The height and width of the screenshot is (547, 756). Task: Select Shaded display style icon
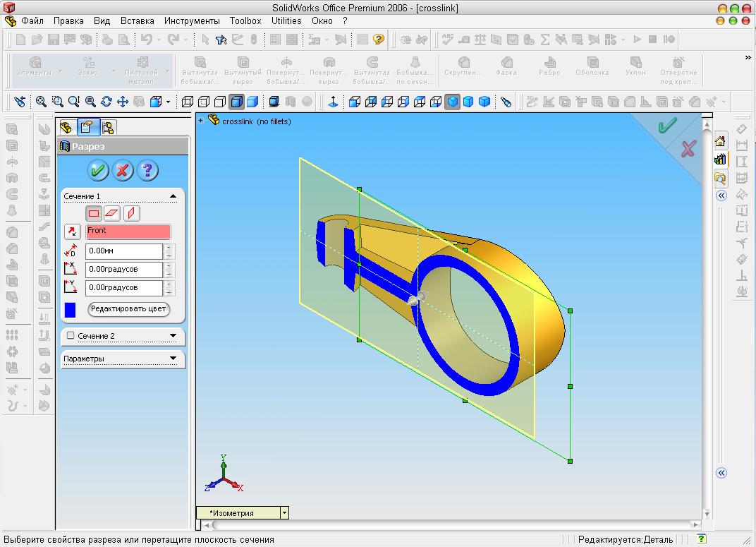(x=252, y=102)
